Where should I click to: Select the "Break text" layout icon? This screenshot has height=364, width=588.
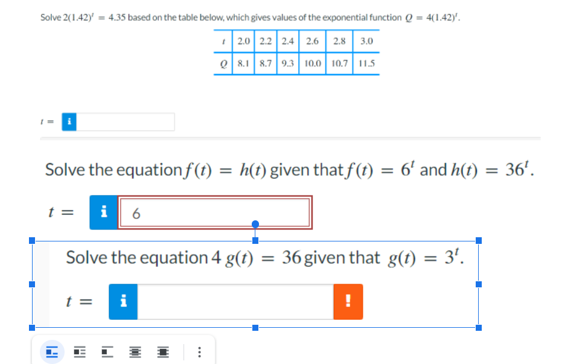tap(107, 351)
